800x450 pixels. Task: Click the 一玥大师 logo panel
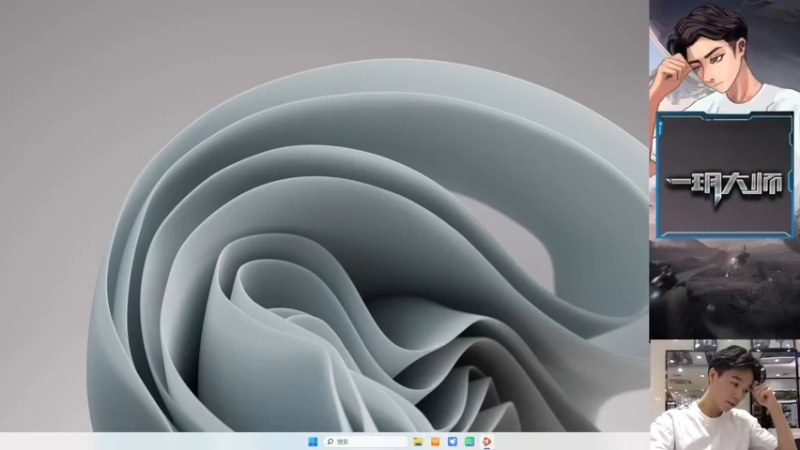click(x=725, y=175)
